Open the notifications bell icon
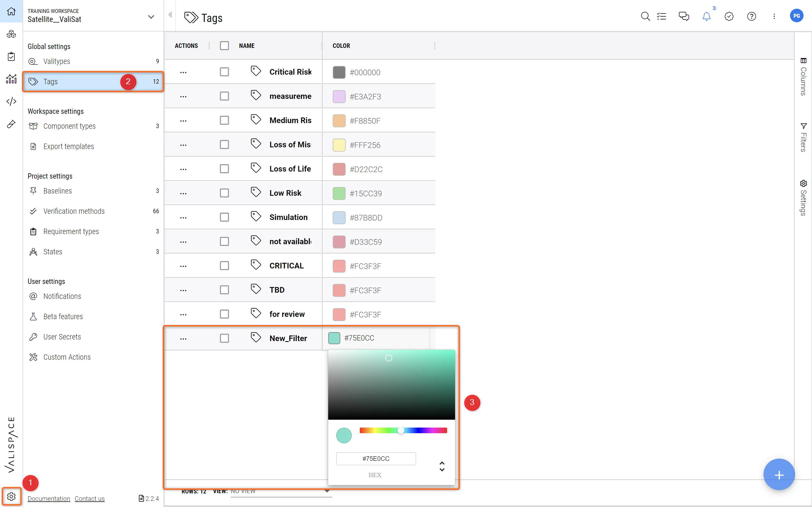This screenshot has height=507, width=812. (x=706, y=16)
